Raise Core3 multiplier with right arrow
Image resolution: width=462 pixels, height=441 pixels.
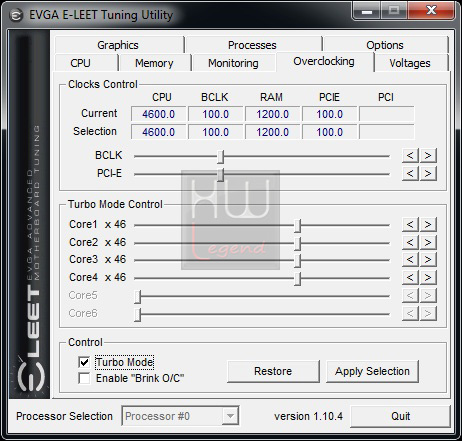point(428,260)
